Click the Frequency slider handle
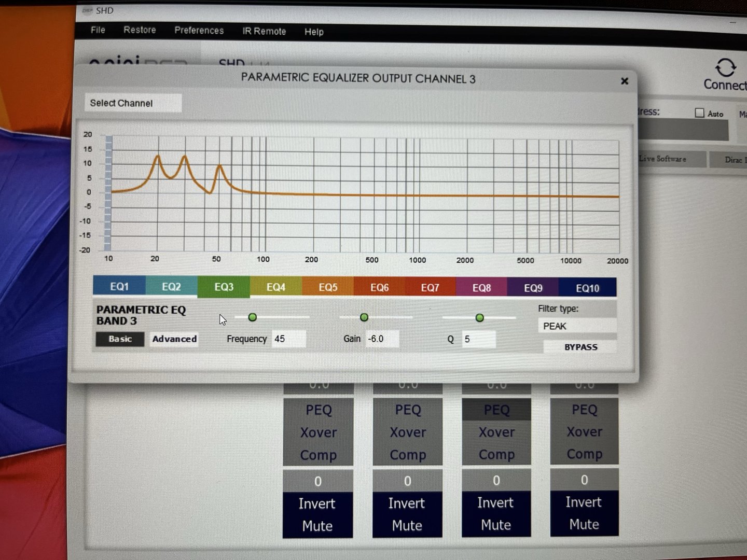Image resolution: width=747 pixels, height=560 pixels. tap(252, 317)
